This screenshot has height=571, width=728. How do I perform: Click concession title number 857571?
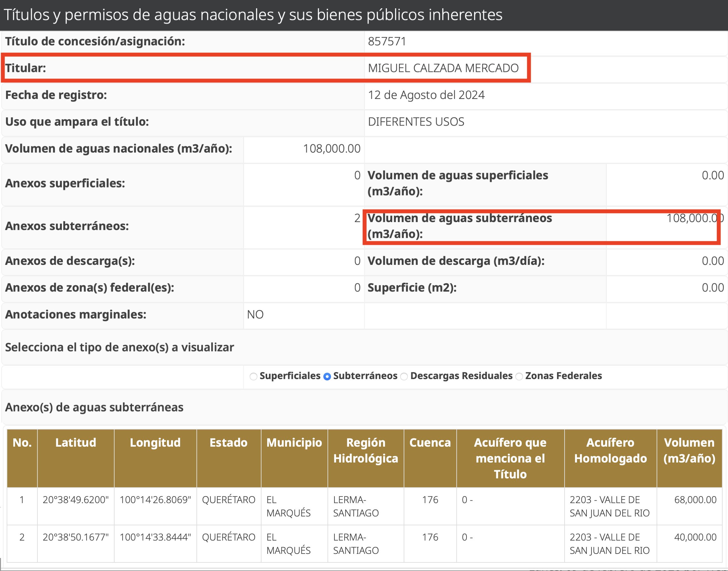[x=387, y=42]
